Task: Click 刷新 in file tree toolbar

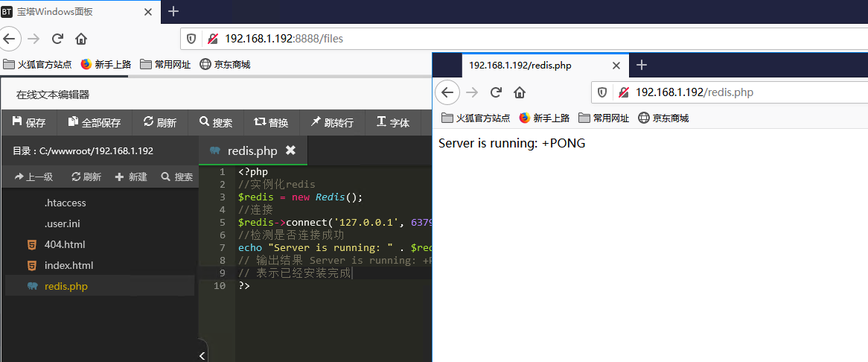Action: [x=86, y=177]
